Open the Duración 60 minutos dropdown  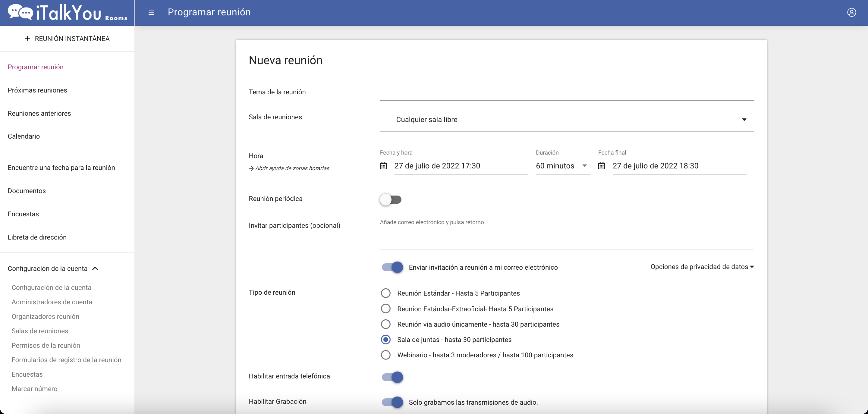563,166
